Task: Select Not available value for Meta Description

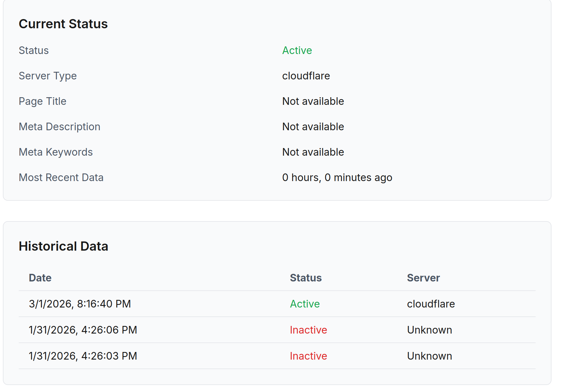Action: 313,127
